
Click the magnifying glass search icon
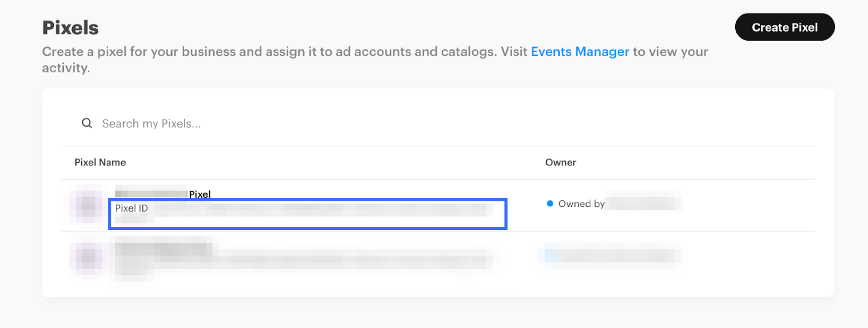pos(87,123)
